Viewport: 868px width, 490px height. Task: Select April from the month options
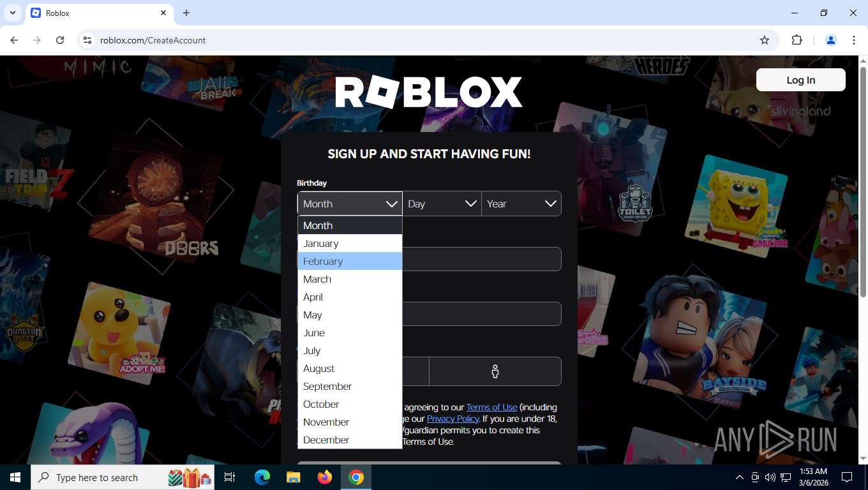pyautogui.click(x=350, y=297)
